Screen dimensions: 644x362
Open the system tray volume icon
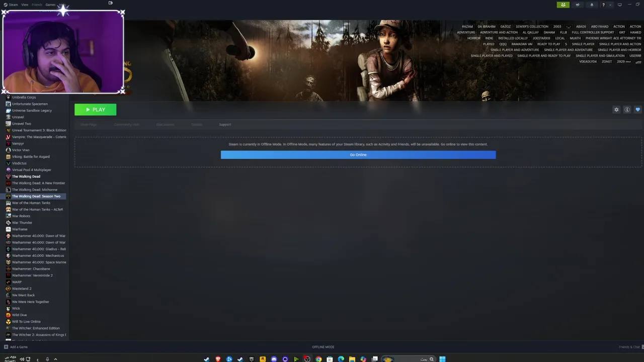click(x=22, y=359)
